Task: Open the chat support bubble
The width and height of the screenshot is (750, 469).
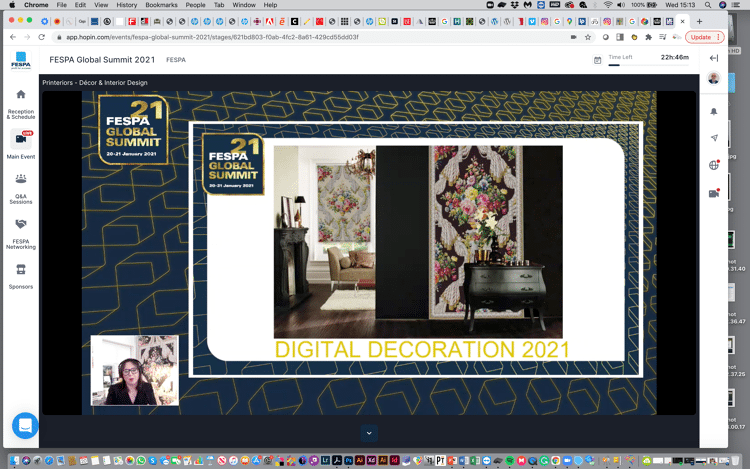Action: 25,425
